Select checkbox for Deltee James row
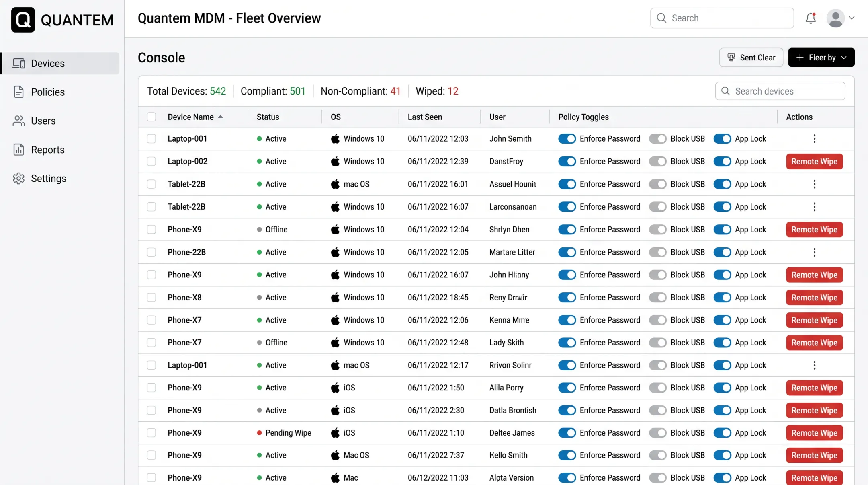868x485 pixels. (x=151, y=433)
